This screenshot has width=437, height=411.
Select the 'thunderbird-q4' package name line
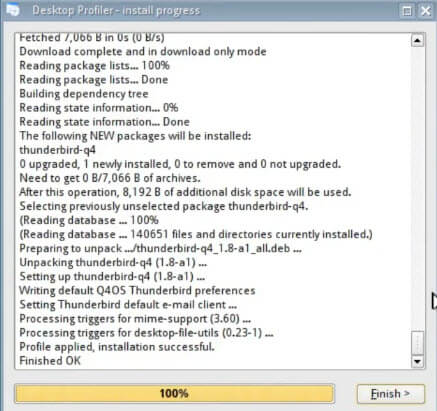(57, 150)
